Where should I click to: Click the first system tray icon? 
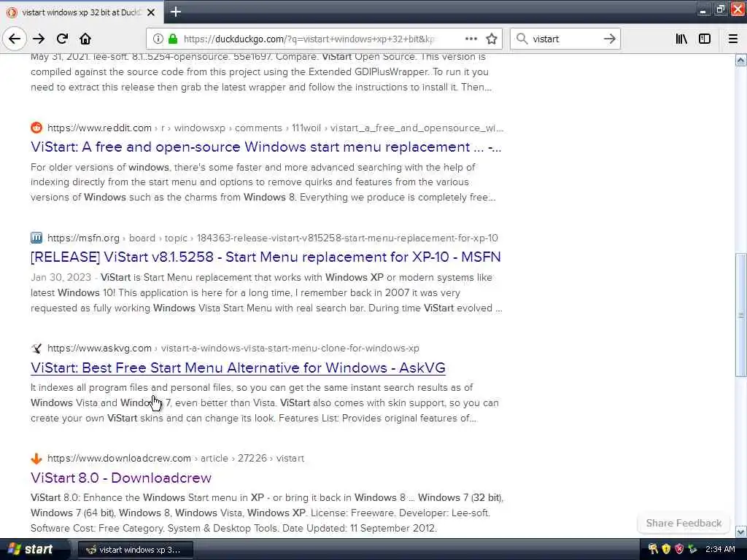[653, 549]
